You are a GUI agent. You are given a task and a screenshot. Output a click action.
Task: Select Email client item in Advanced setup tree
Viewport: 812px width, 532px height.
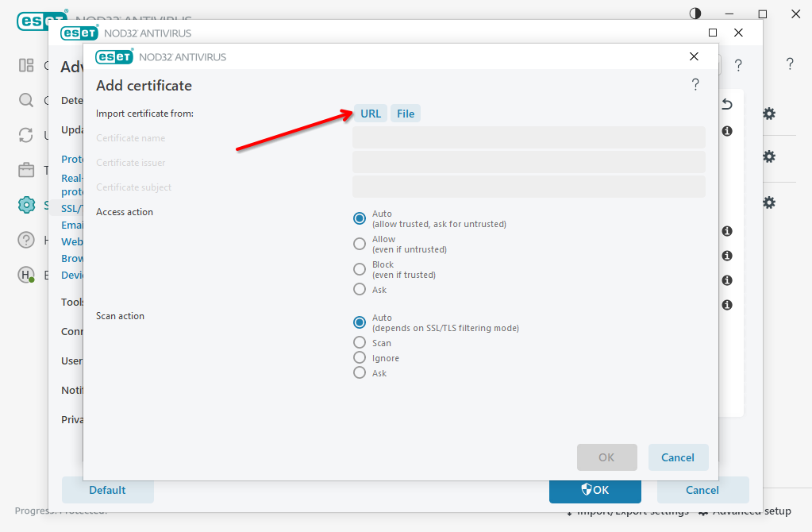[x=72, y=225]
